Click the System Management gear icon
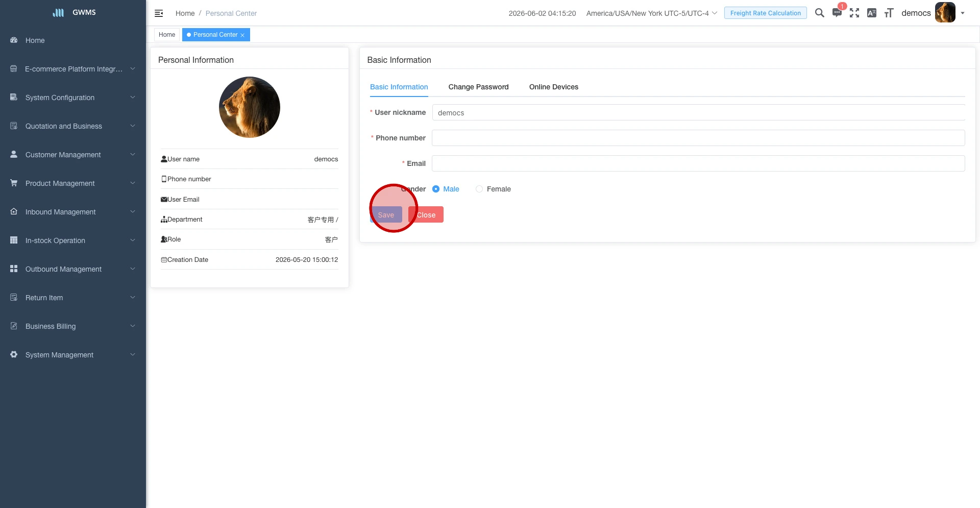This screenshot has width=980, height=508. click(14, 354)
